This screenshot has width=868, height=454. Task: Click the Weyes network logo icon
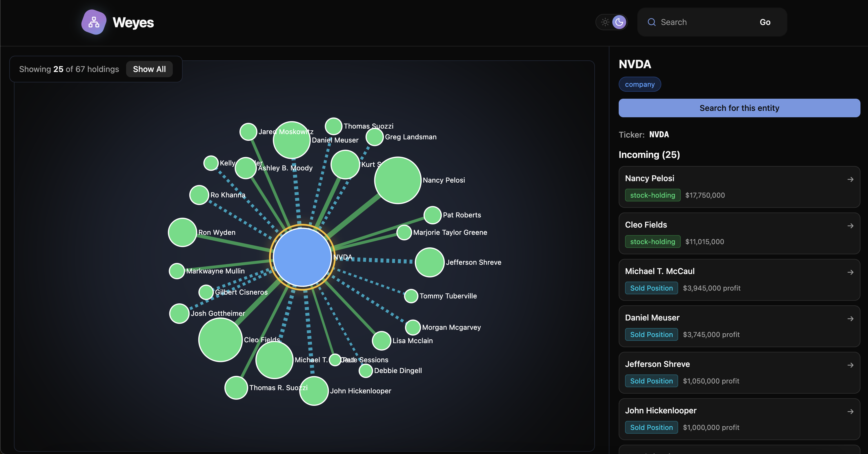tap(94, 22)
